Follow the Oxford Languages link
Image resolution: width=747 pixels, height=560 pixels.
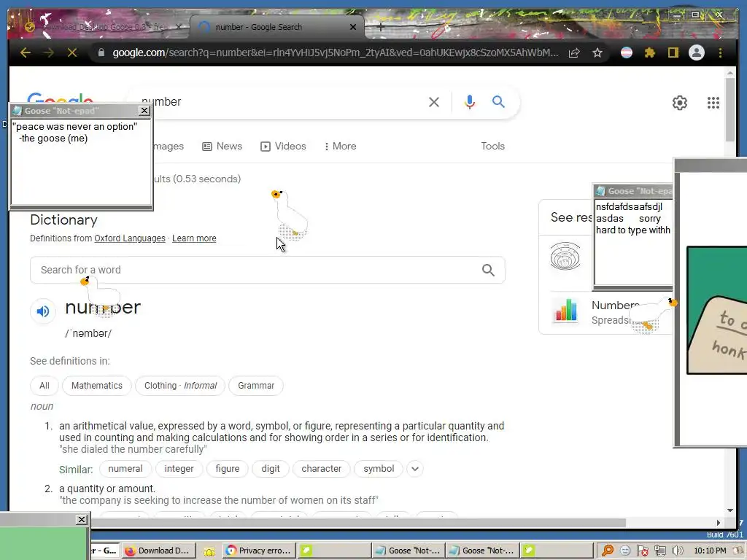point(130,238)
